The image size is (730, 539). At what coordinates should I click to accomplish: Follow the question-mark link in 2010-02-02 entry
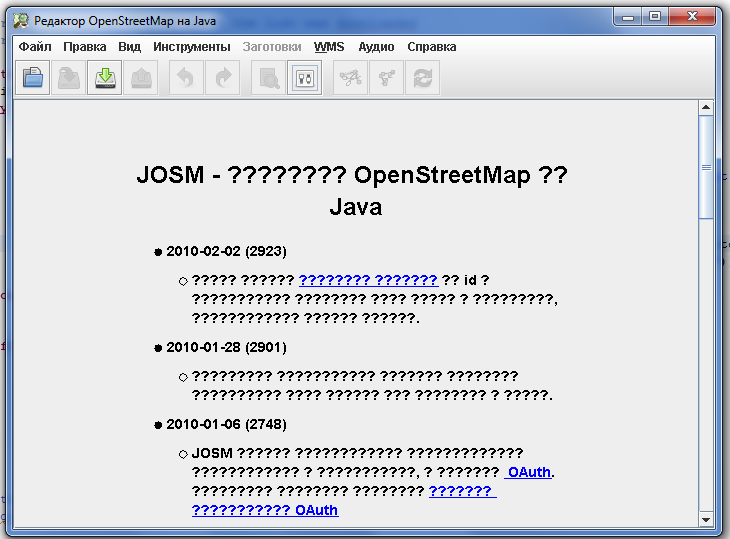click(x=368, y=280)
